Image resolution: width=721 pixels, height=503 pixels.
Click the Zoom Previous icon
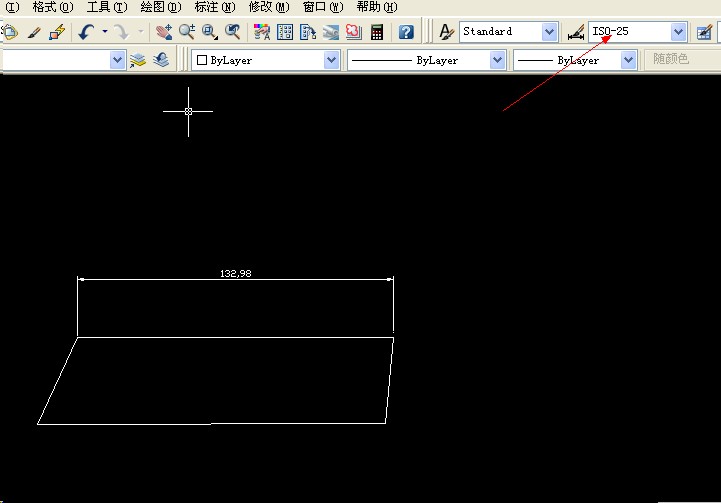(x=233, y=32)
